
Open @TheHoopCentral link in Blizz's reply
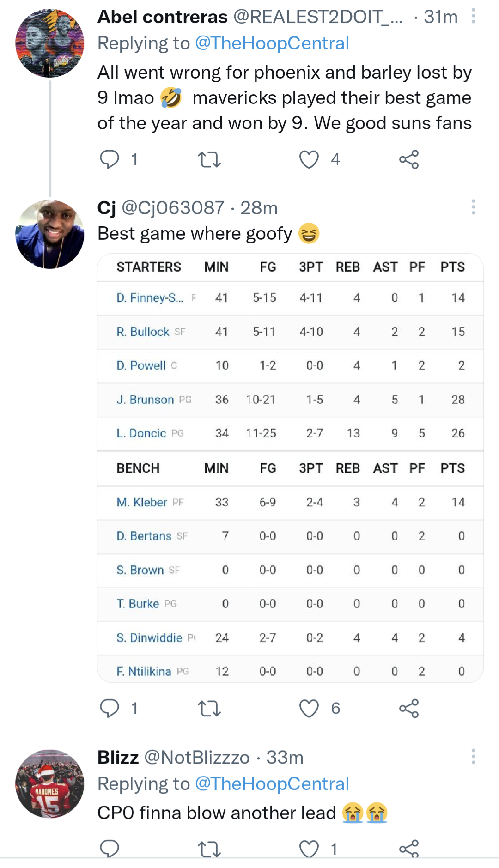coord(272,784)
